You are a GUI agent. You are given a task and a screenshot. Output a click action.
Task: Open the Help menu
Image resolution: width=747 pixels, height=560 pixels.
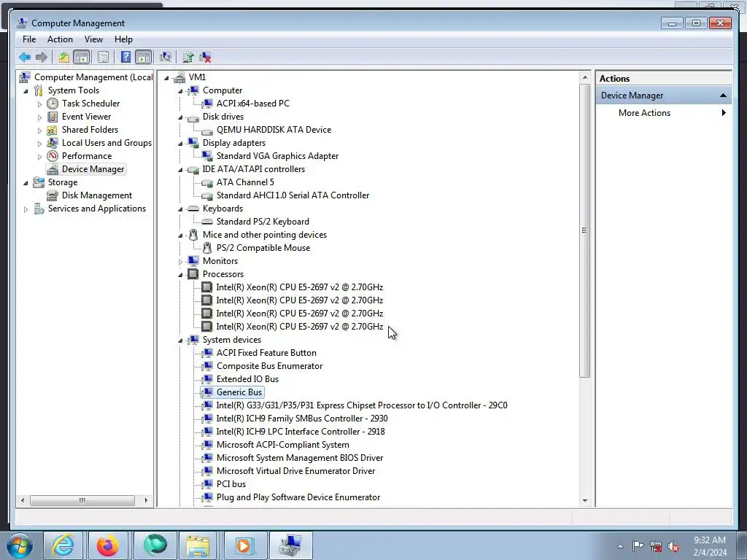123,39
